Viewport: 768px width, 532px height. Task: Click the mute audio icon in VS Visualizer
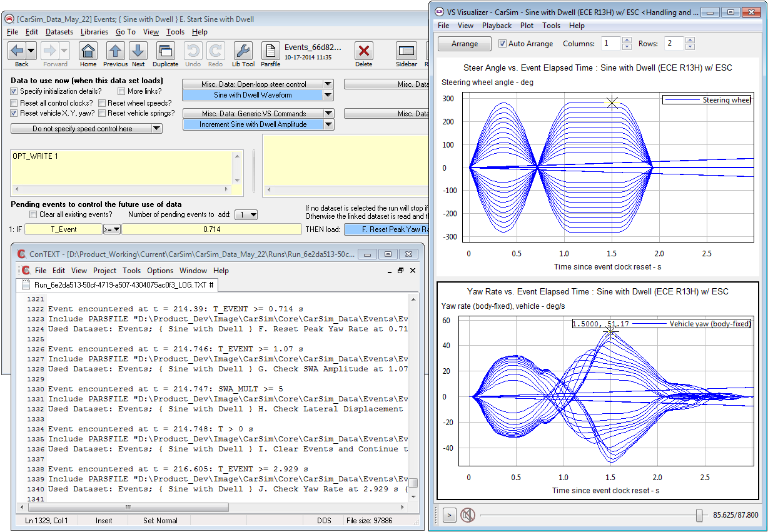pyautogui.click(x=467, y=515)
